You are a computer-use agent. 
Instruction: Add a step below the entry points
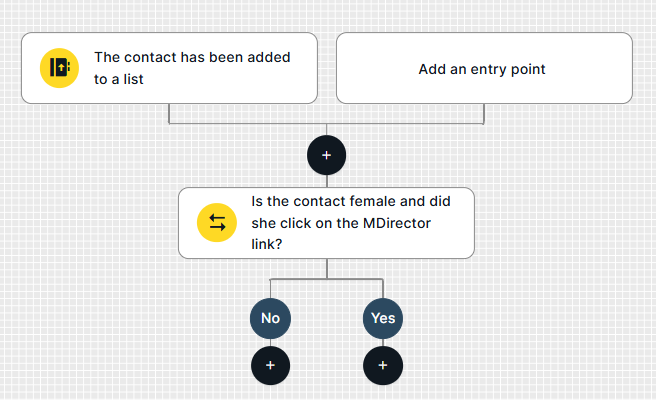[x=326, y=155]
